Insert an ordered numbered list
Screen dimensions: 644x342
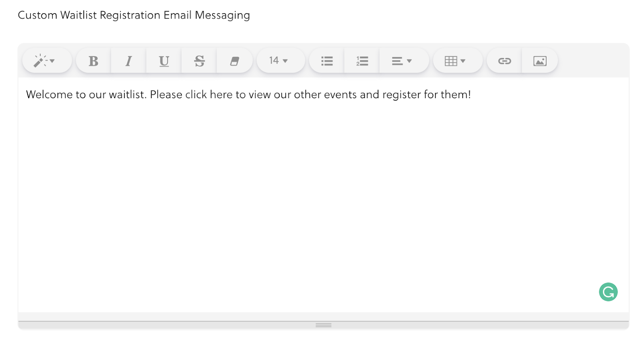(x=362, y=61)
